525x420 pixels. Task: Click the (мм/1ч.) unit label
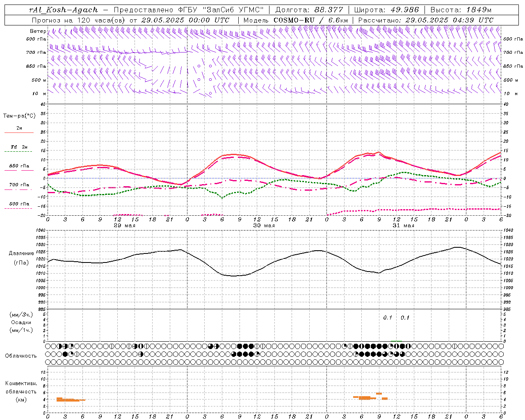(21, 330)
